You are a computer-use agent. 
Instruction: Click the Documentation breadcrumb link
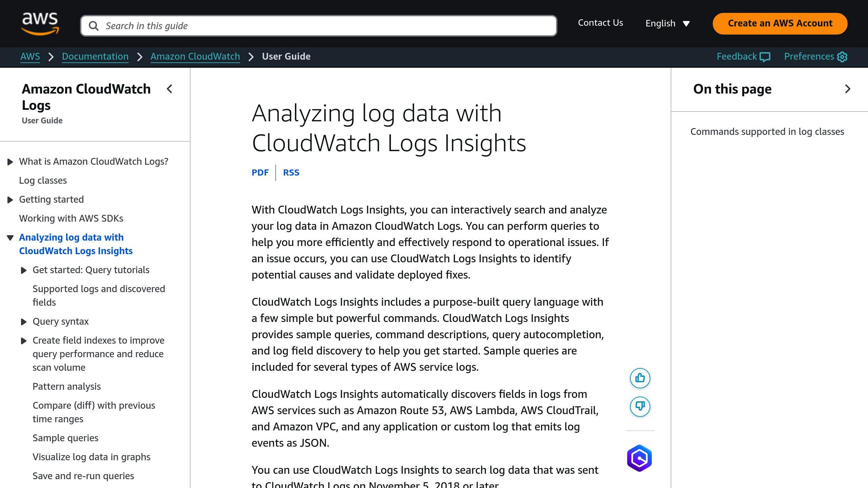tap(95, 56)
